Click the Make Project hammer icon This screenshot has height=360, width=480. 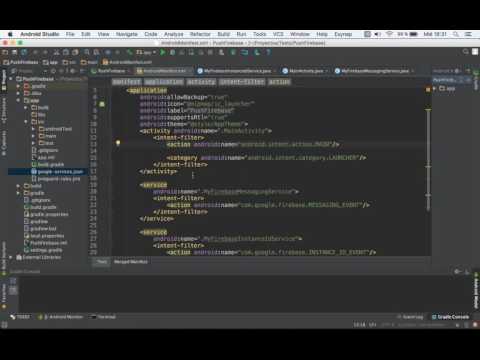click(x=129, y=52)
